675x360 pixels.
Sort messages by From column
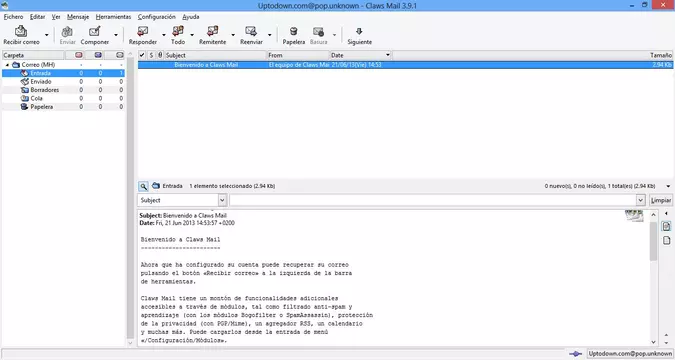pyautogui.click(x=298, y=55)
